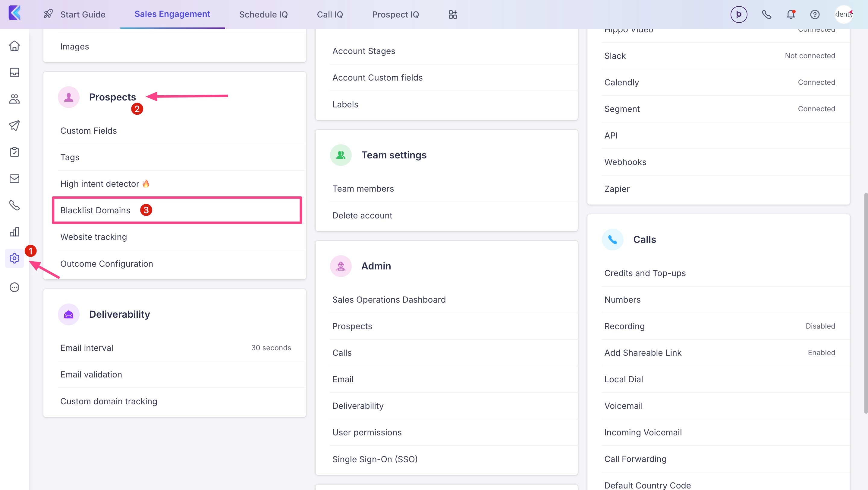868x490 pixels.
Task: Open Cadences paper plane sidebar icon
Action: [14, 126]
